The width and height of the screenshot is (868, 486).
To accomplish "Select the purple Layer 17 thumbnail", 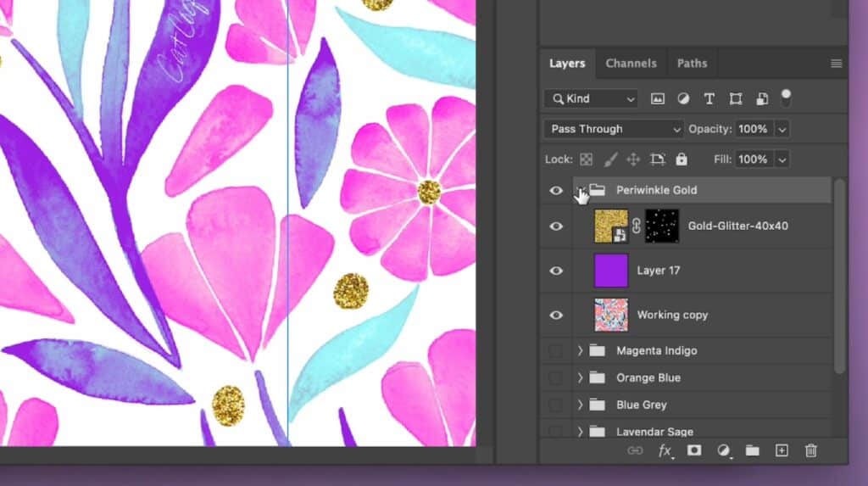I will [x=611, y=271].
